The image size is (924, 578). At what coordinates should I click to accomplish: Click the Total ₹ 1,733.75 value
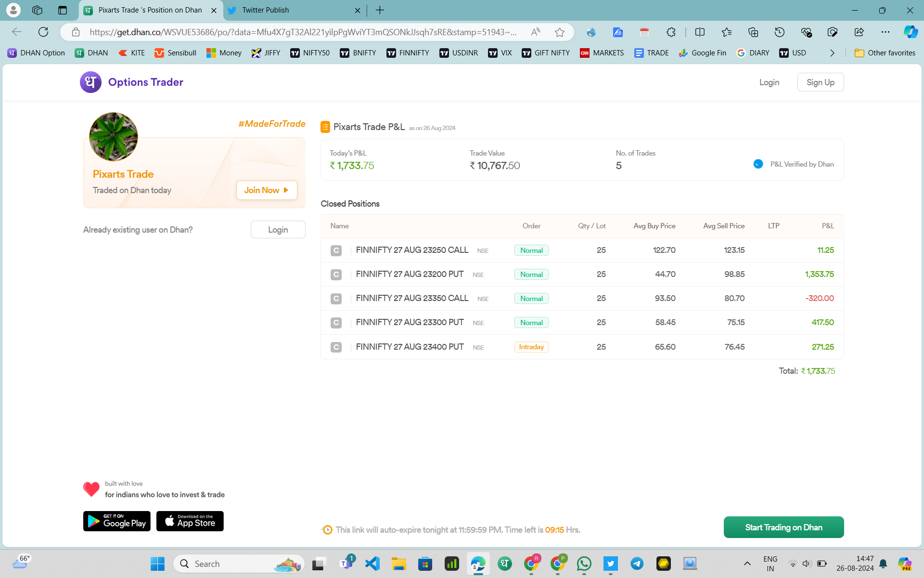pos(818,371)
